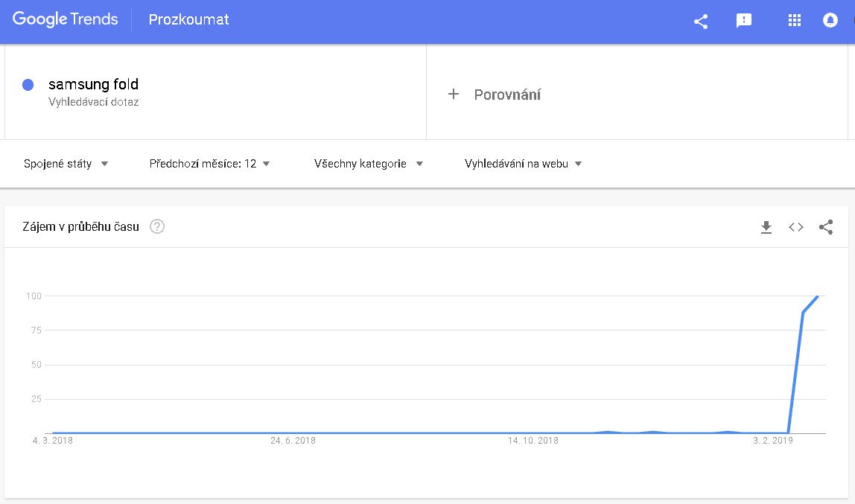
Task: Expand the Vyhledávání na webu dropdown
Action: click(x=523, y=164)
